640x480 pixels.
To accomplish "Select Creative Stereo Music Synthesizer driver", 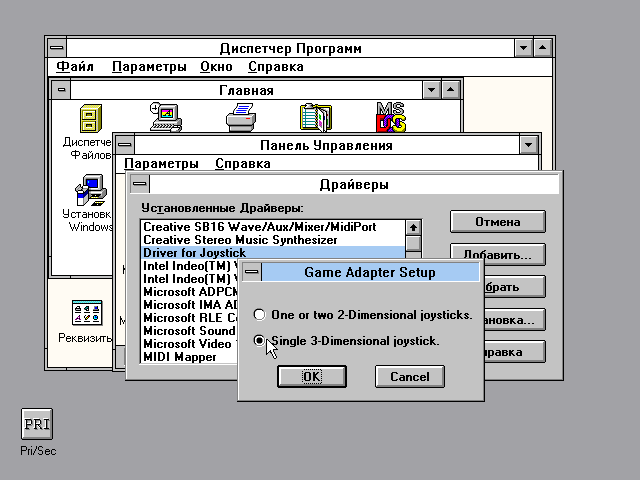I will coord(273,240).
